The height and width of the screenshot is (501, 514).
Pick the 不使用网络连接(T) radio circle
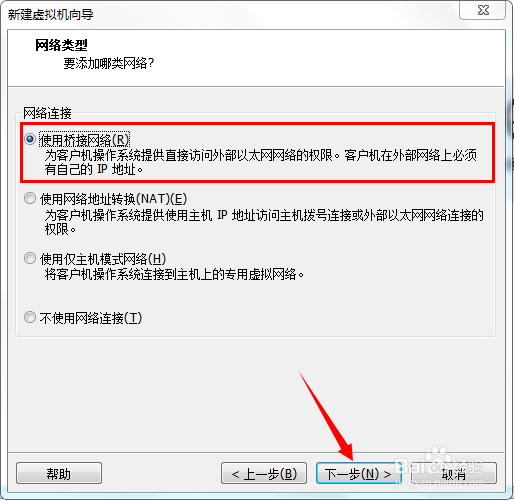pyautogui.click(x=30, y=317)
